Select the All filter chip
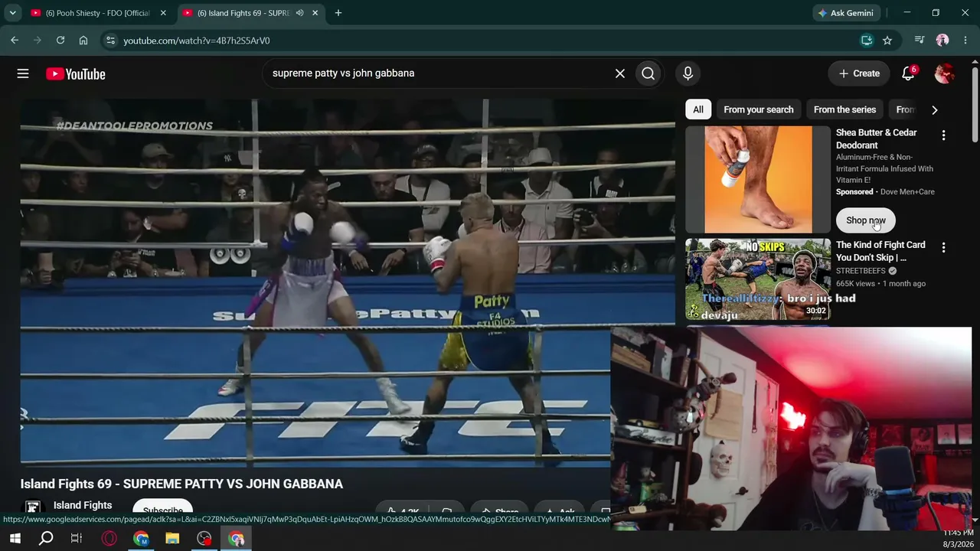The width and height of the screenshot is (980, 551). (x=698, y=109)
